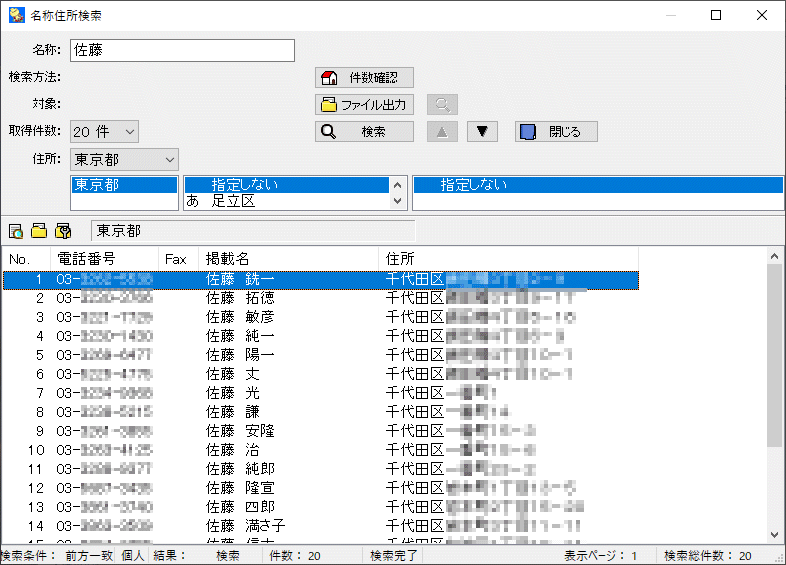Open the 取得件数 20件 dropdown
786x565 pixels.
pyautogui.click(x=104, y=132)
